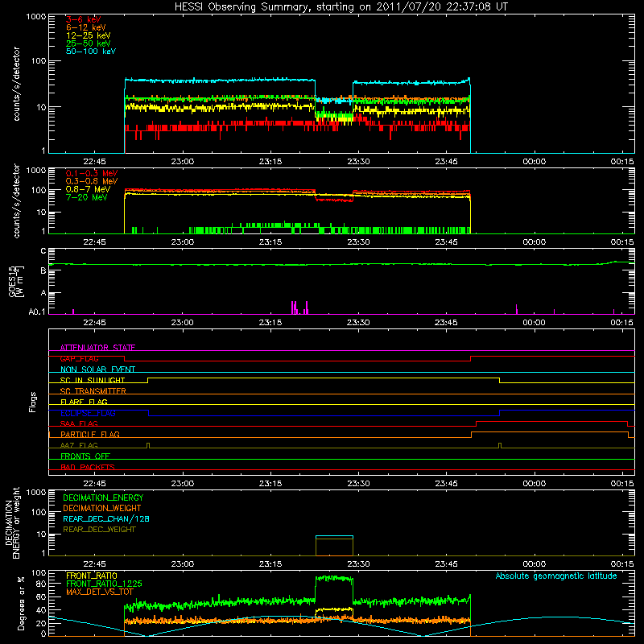Viewport: 644px width, 644px height.
Task: Click the FRONT_RATIO_1225 legend label
Action: [x=104, y=584]
